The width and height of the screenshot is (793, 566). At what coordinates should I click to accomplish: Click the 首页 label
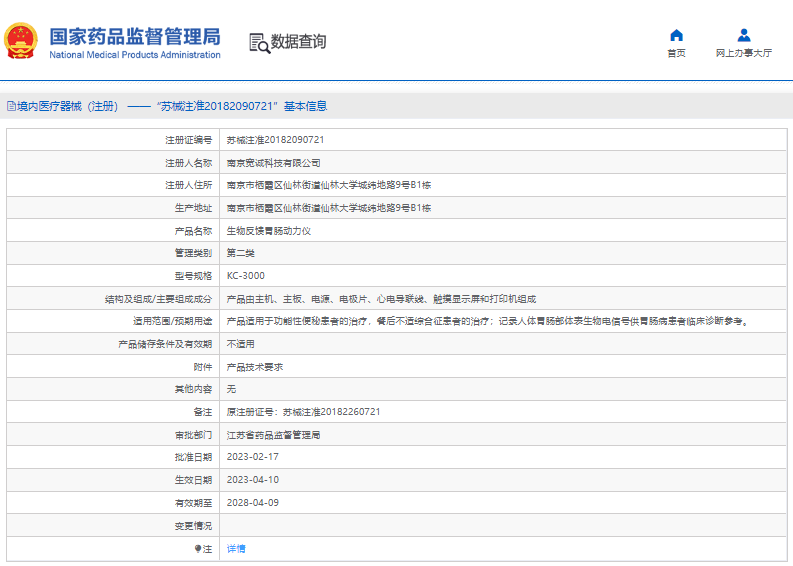676,53
